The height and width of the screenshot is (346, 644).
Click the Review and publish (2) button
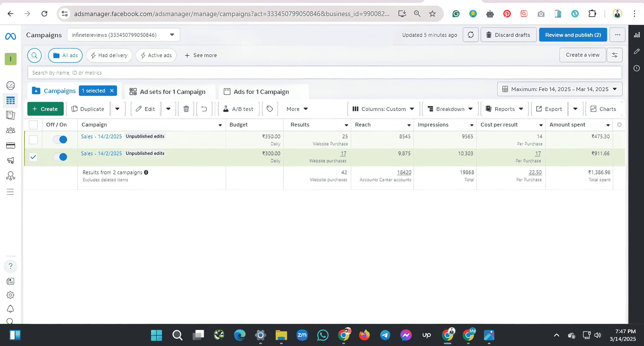(x=573, y=35)
